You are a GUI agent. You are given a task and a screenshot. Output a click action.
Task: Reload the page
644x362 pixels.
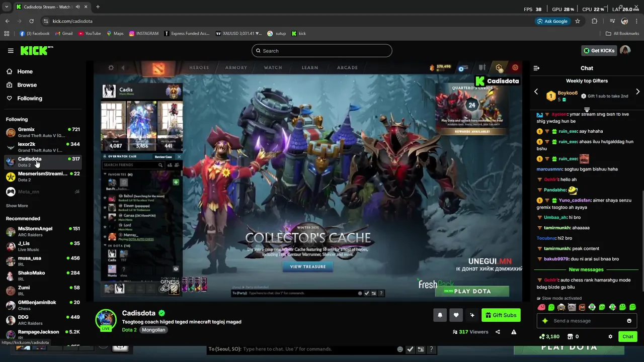click(x=31, y=21)
